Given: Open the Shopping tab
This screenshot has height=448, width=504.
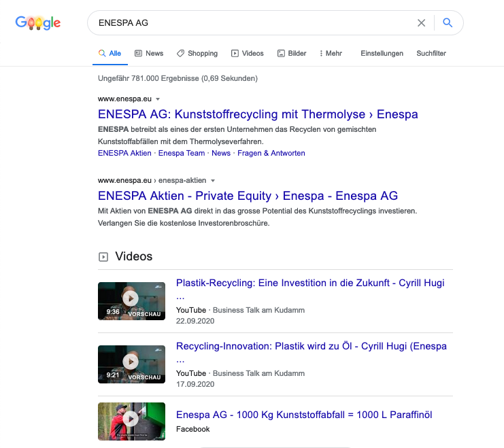Looking at the screenshot, I should point(197,53).
